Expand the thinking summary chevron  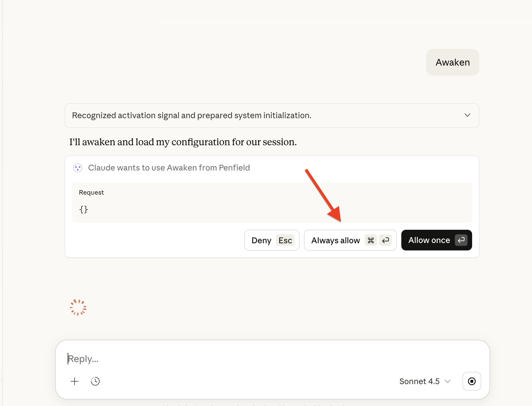[468, 115]
